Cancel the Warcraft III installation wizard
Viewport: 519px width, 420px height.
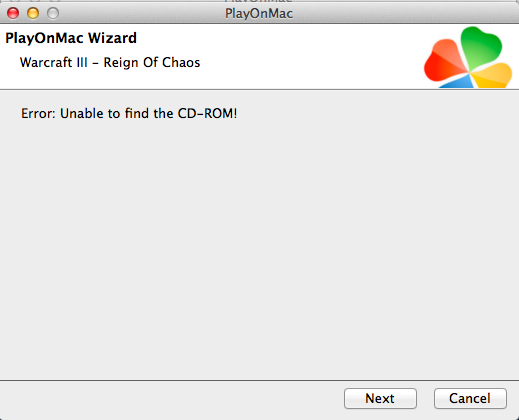[470, 398]
